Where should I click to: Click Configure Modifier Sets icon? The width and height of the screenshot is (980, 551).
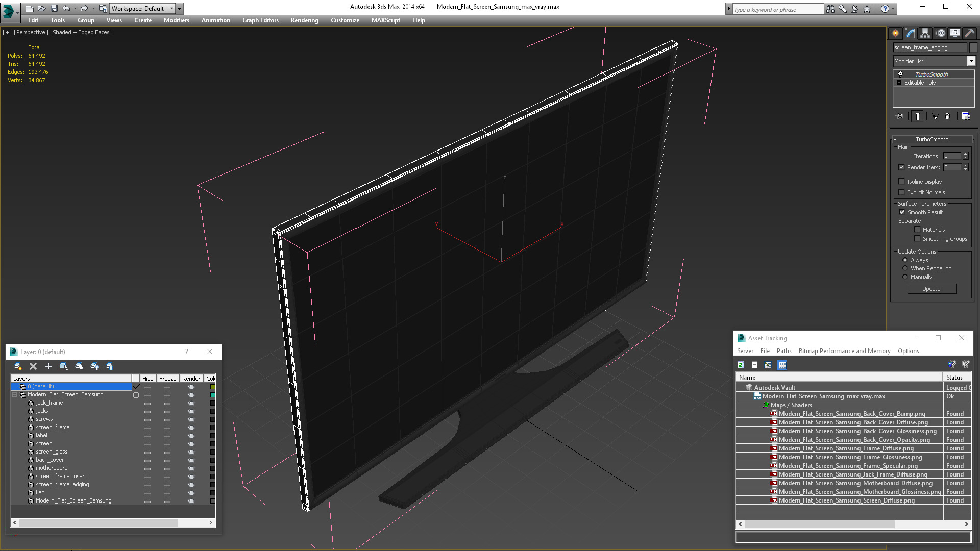coord(966,116)
